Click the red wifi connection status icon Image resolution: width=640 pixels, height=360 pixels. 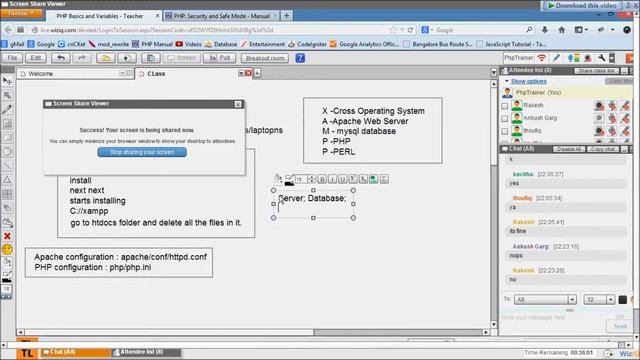pyautogui.click(x=542, y=58)
